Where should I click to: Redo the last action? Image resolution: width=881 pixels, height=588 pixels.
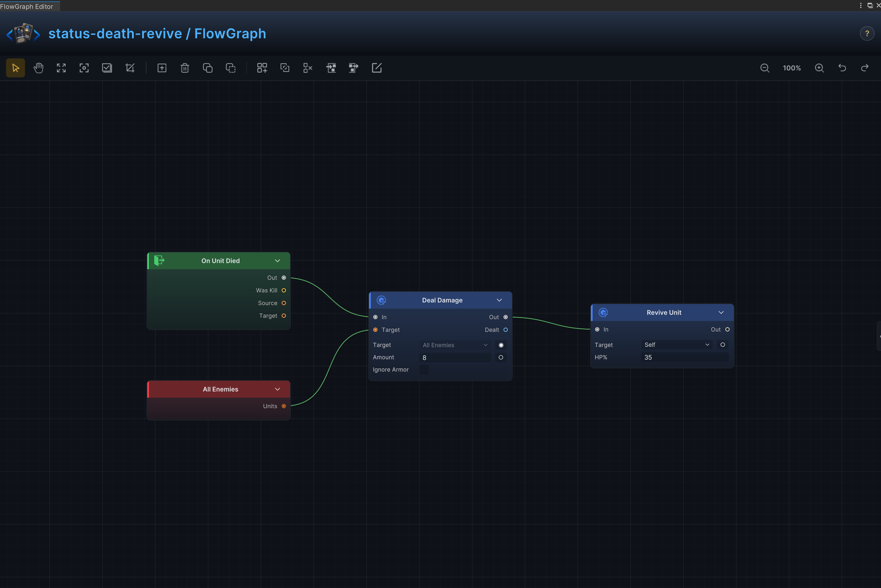click(865, 68)
